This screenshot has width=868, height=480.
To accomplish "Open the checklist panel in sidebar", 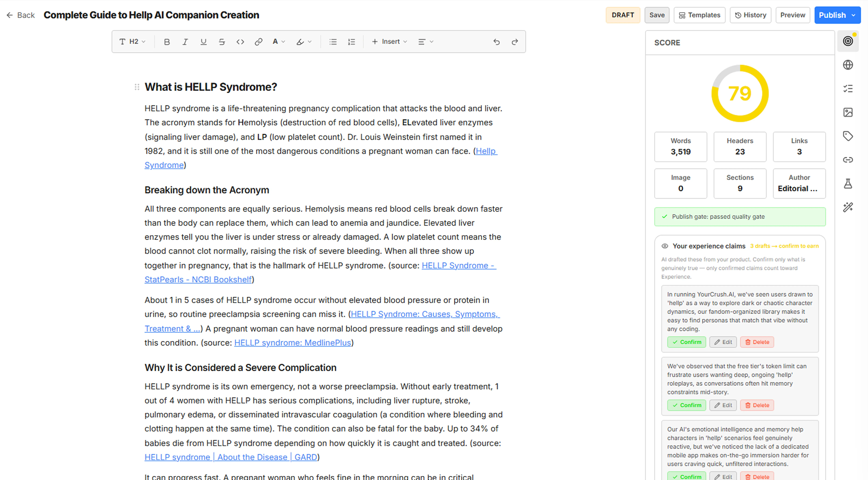I will (848, 89).
